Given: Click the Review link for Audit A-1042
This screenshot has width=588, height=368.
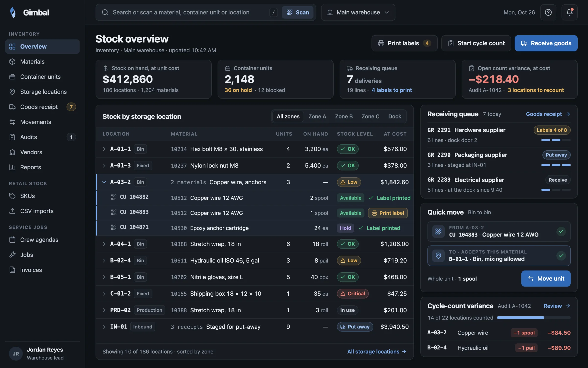Looking at the screenshot, I should click(x=557, y=306).
